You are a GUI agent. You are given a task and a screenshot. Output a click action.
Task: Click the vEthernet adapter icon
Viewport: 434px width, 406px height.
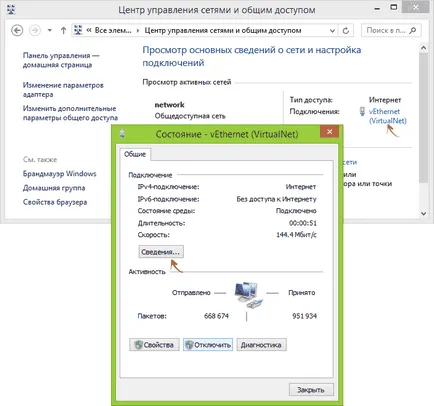[362, 111]
